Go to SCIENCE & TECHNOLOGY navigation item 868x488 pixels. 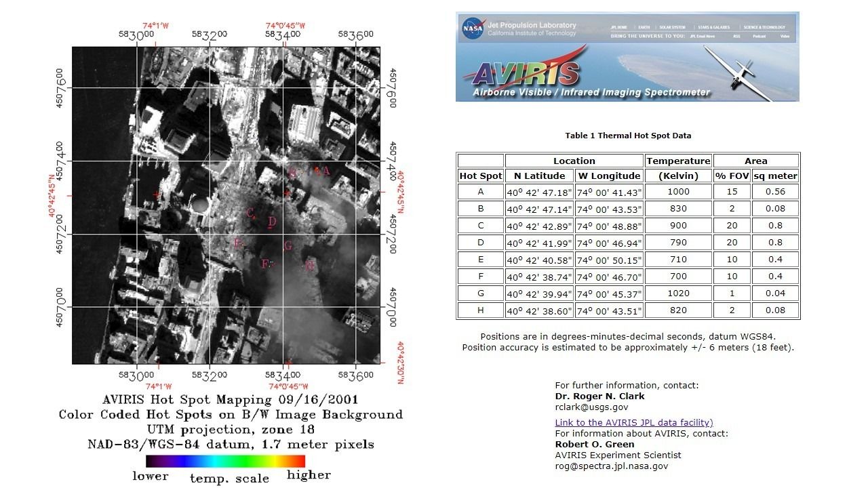click(764, 28)
